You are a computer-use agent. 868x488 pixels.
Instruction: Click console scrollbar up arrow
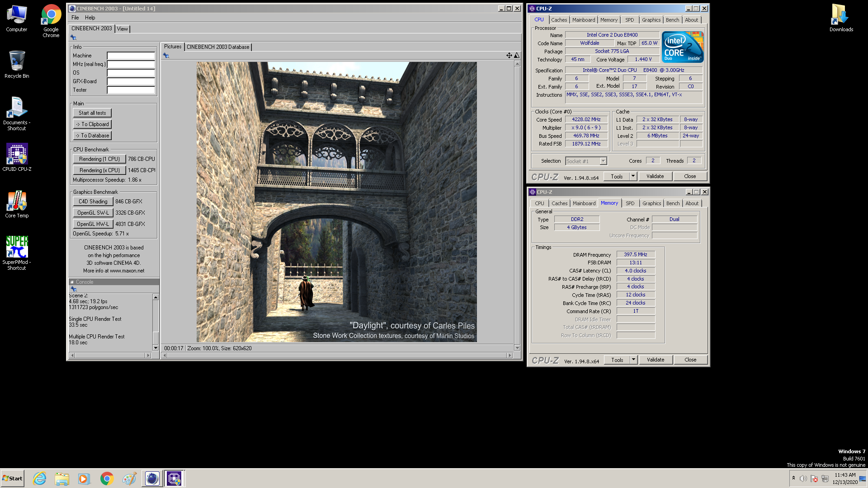156,297
